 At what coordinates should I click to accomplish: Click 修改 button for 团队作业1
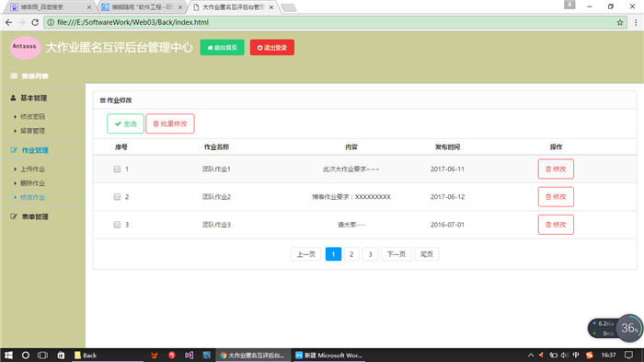pos(556,169)
